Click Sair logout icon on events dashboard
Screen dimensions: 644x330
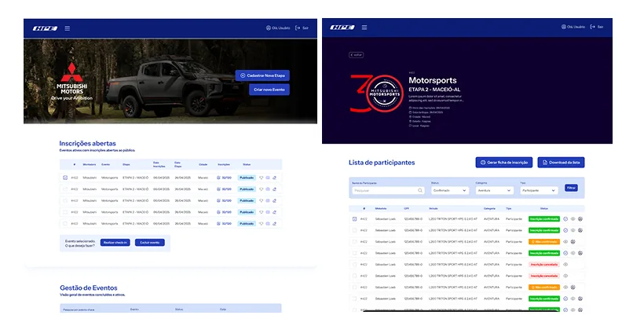tap(298, 28)
